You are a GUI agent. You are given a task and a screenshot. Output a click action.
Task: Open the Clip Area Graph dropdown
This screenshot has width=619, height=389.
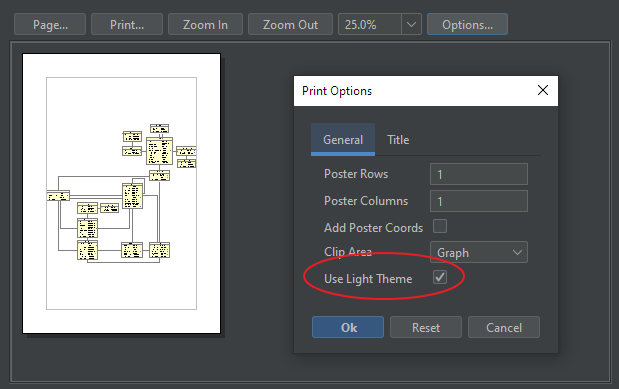pyautogui.click(x=479, y=252)
